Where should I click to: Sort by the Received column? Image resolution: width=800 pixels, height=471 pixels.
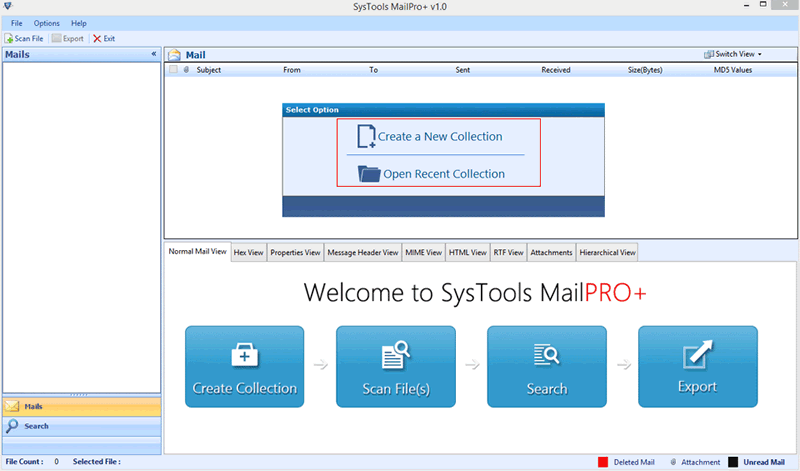point(556,70)
